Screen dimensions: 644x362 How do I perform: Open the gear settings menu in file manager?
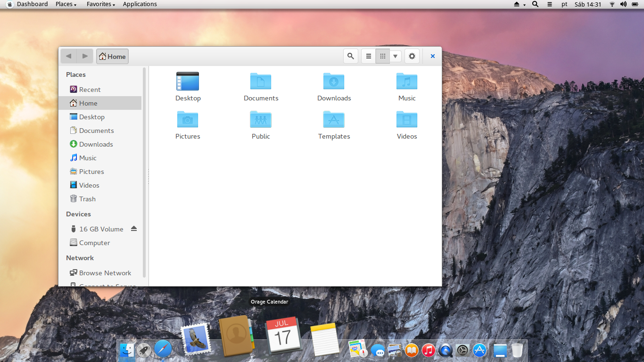click(x=412, y=56)
